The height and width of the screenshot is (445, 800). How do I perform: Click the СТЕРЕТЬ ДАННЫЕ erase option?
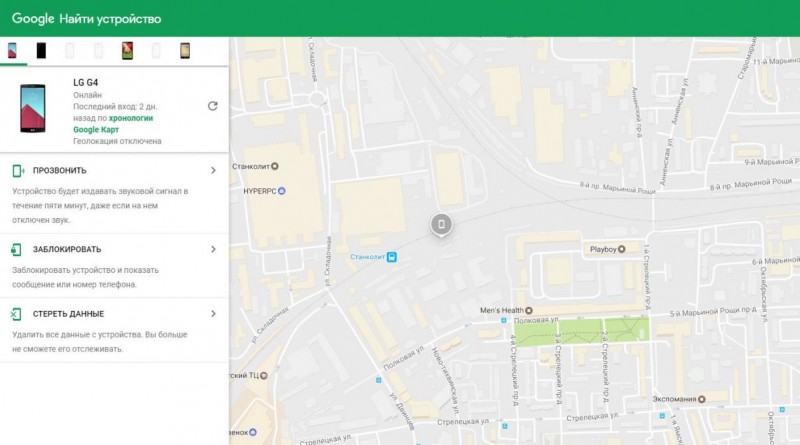coord(114,314)
